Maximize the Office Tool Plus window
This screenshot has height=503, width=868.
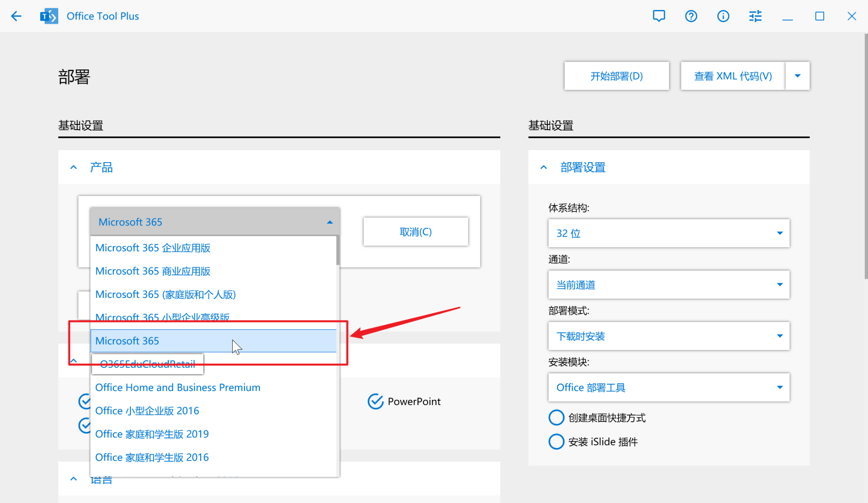819,16
